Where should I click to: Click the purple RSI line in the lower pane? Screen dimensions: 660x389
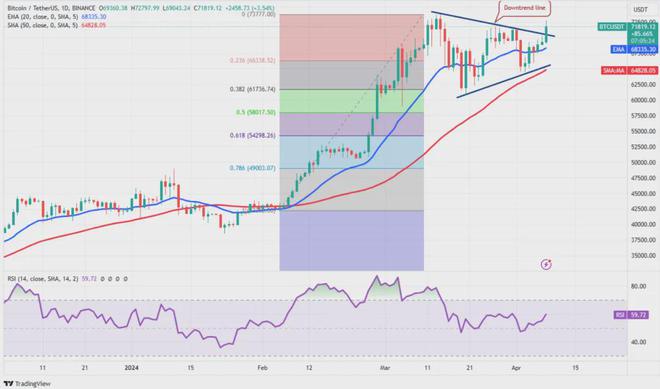click(274, 325)
